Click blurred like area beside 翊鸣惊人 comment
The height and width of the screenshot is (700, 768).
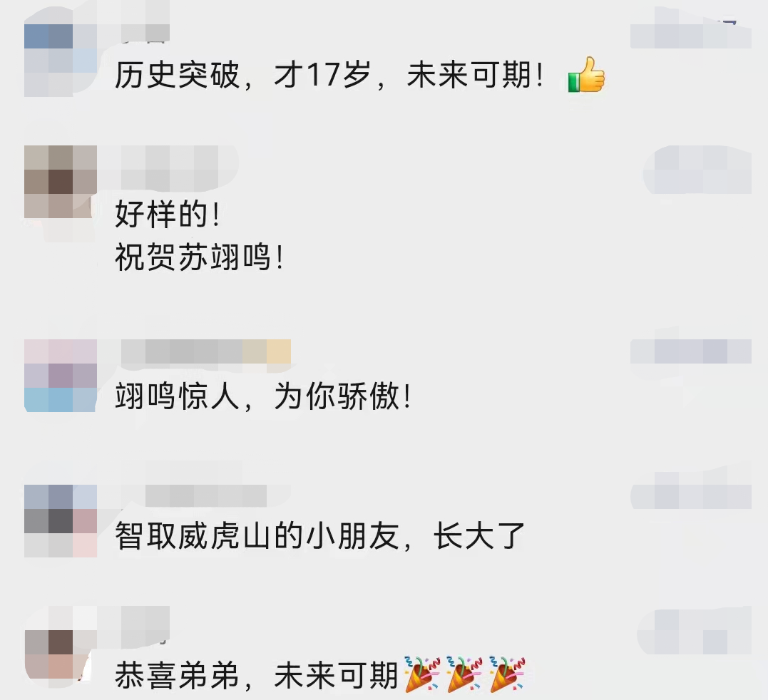coord(690,351)
